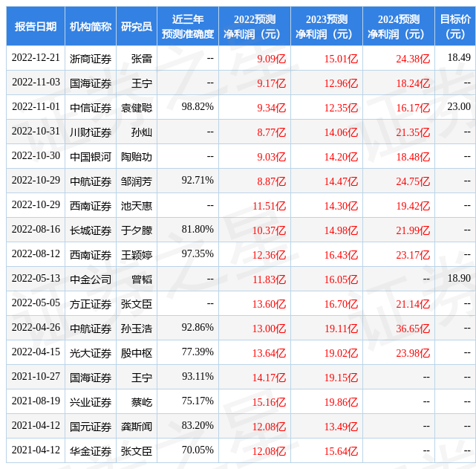Select institution cell 光大证券
The height and width of the screenshot is (469, 476).
(x=91, y=353)
